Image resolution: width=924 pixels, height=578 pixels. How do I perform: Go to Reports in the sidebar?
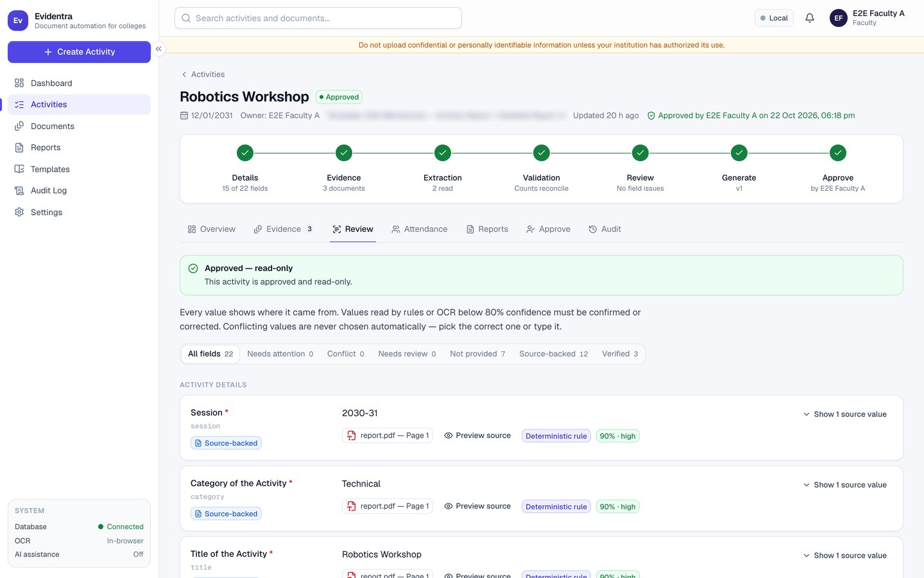[x=79, y=148]
